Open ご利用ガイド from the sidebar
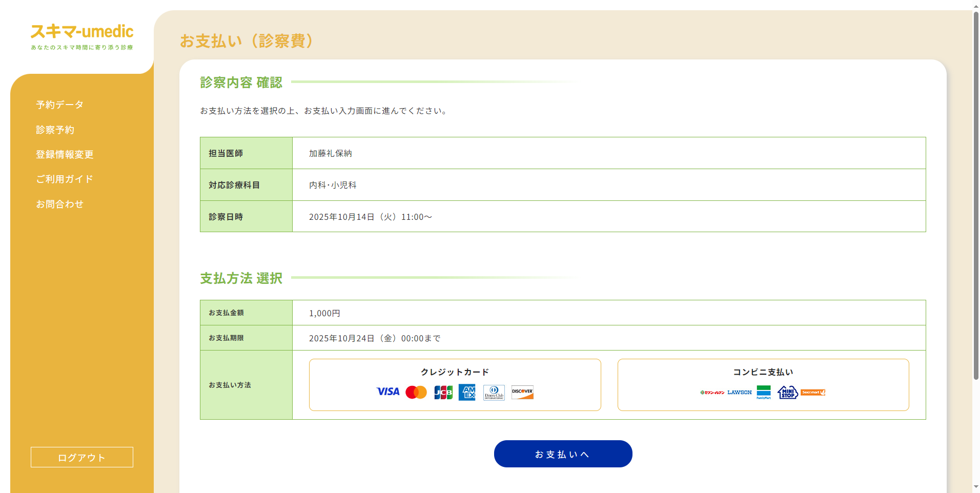 point(64,179)
